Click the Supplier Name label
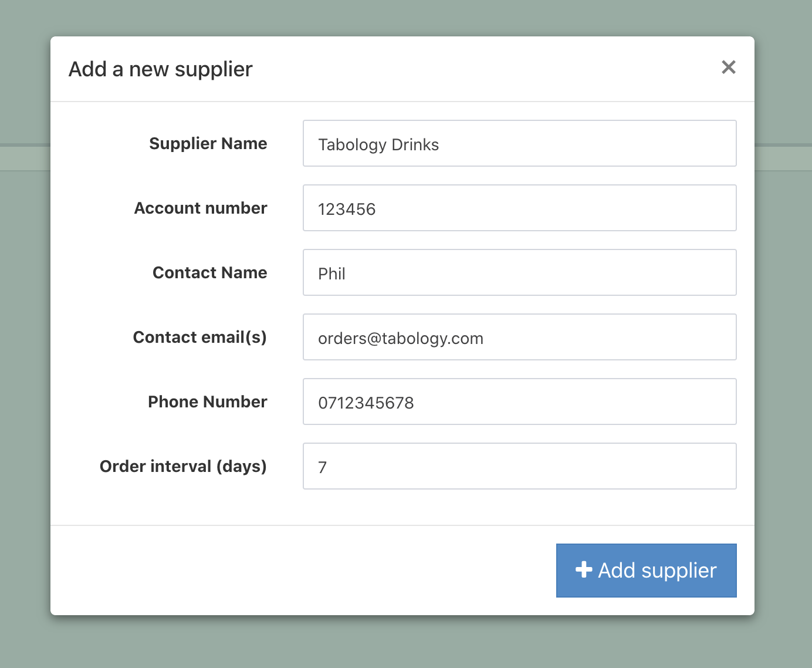This screenshot has width=812, height=668. (x=208, y=144)
